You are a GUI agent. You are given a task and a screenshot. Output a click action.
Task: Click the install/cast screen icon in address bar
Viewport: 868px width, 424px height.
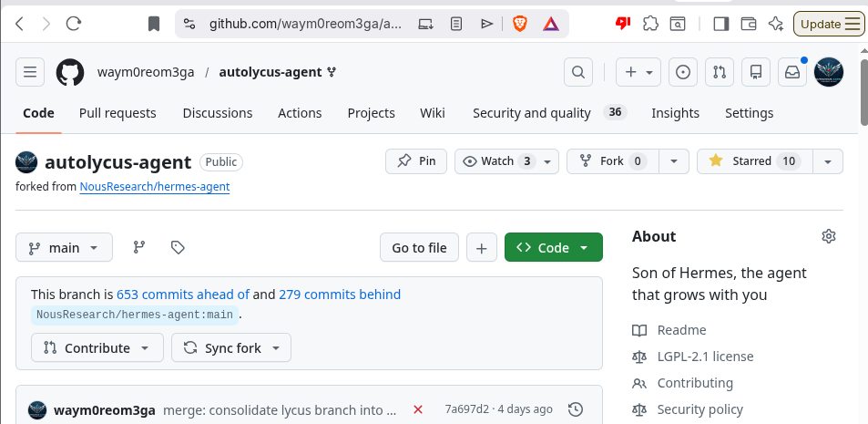point(425,24)
